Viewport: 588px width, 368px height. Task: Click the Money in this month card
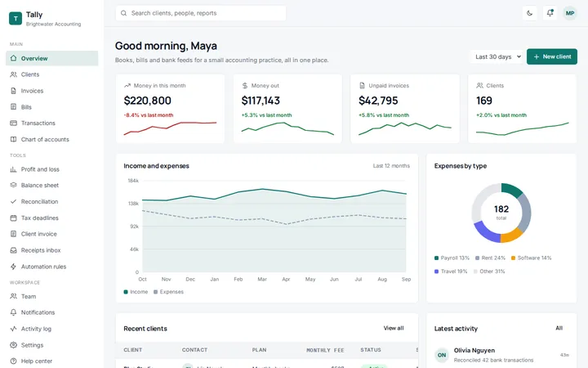(170, 109)
